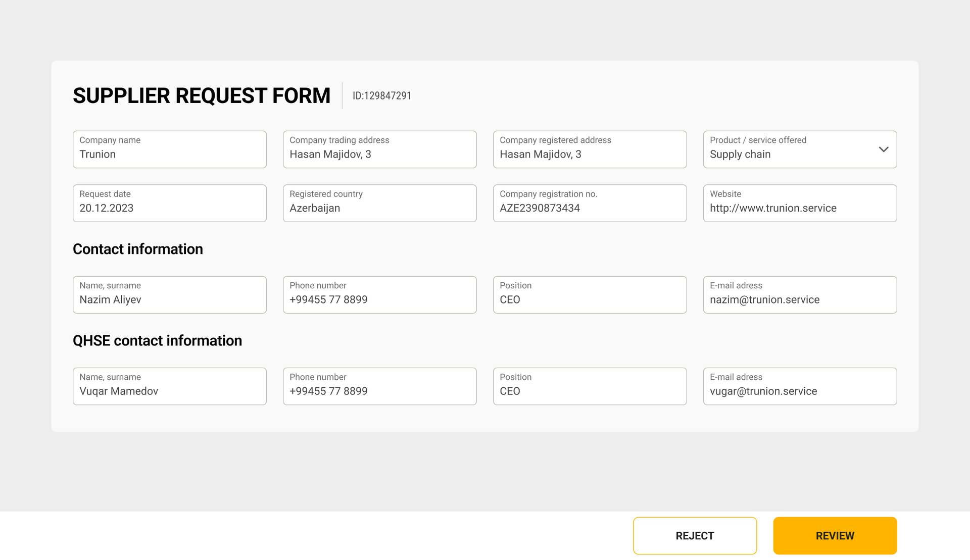Click the form ID:129847291 text
This screenshot has height=560, width=970.
tap(382, 96)
